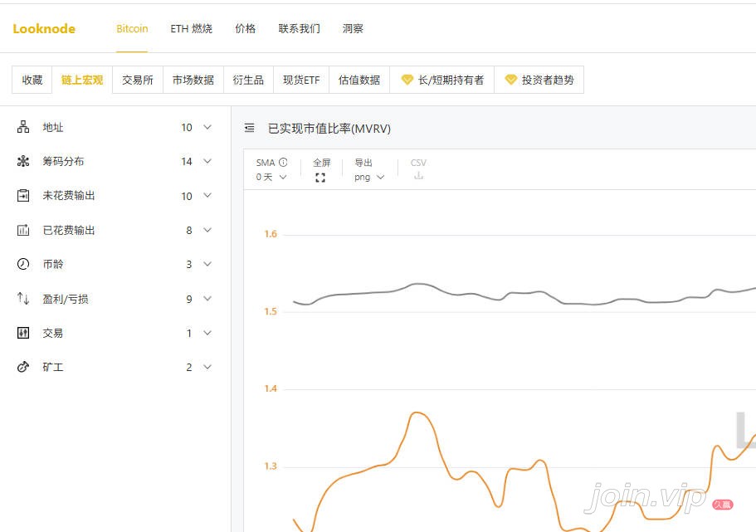This screenshot has width=756, height=532.
Task: Select the 未花费输出 sidebar label
Action: click(x=69, y=195)
